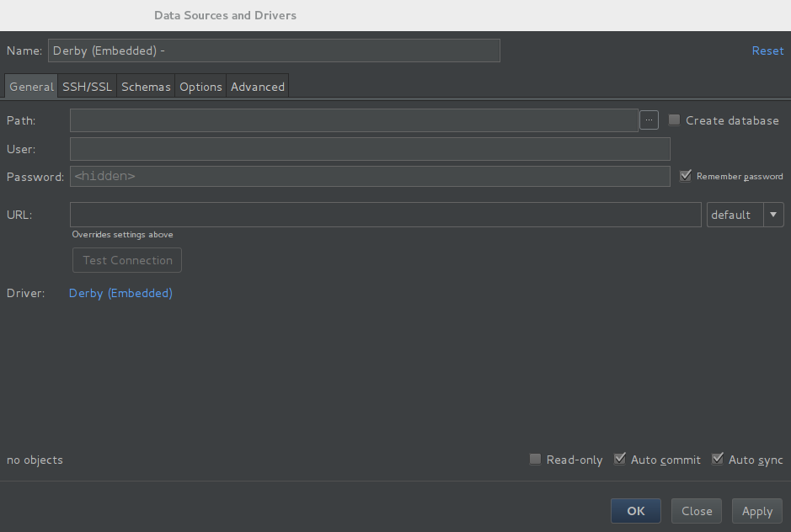Open the Schemas tab

click(146, 87)
